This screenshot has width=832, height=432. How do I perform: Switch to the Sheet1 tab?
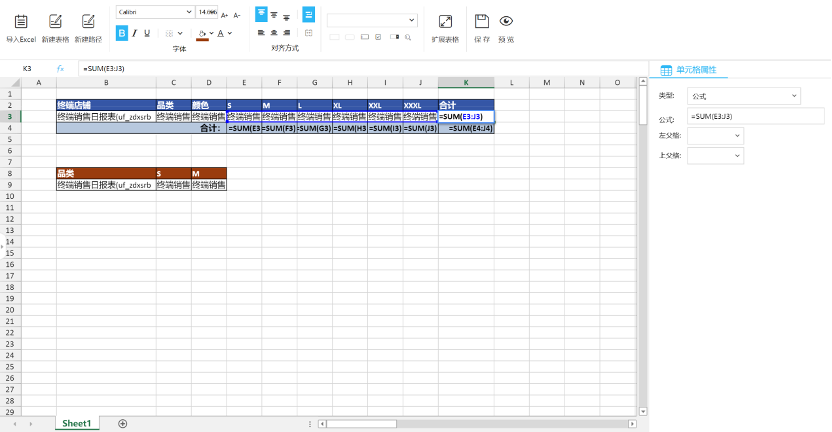(x=76, y=424)
